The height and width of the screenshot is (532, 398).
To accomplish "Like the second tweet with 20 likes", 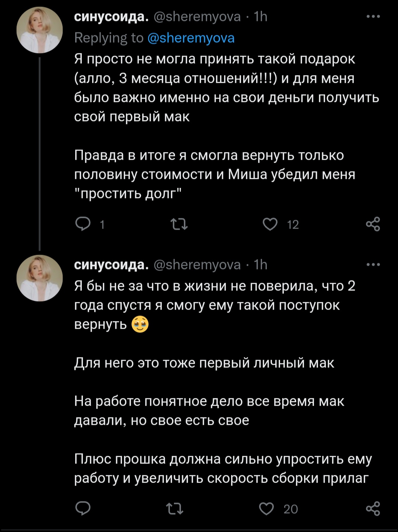I will coord(266,508).
